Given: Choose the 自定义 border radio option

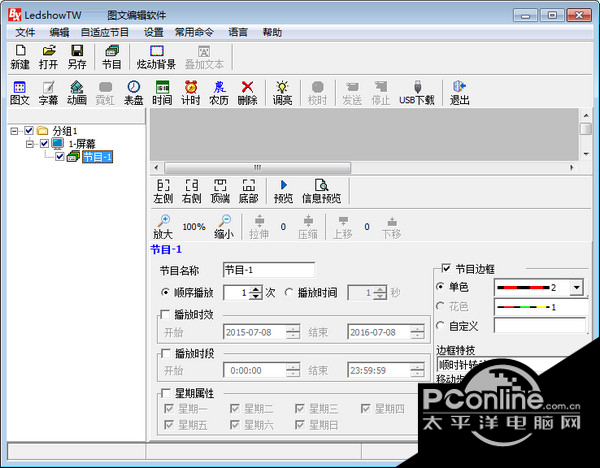Looking at the screenshot, I should pyautogui.click(x=441, y=325).
